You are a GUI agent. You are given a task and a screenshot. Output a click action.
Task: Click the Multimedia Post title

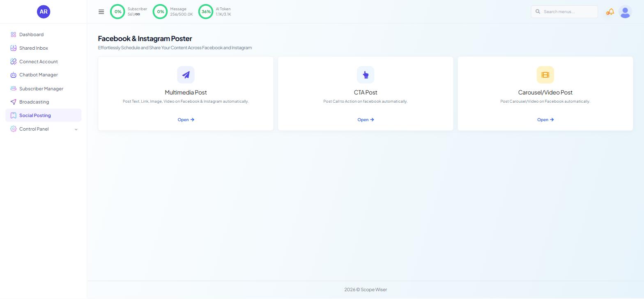186,92
